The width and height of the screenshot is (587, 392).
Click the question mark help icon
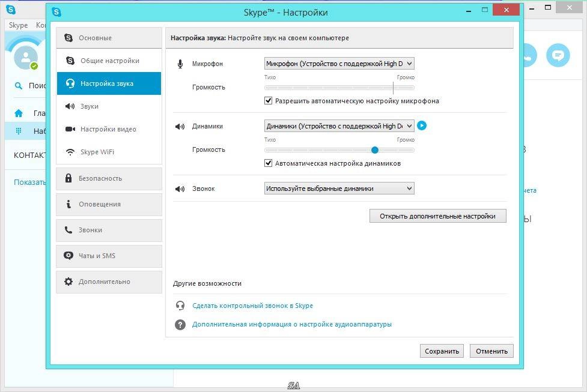click(180, 324)
